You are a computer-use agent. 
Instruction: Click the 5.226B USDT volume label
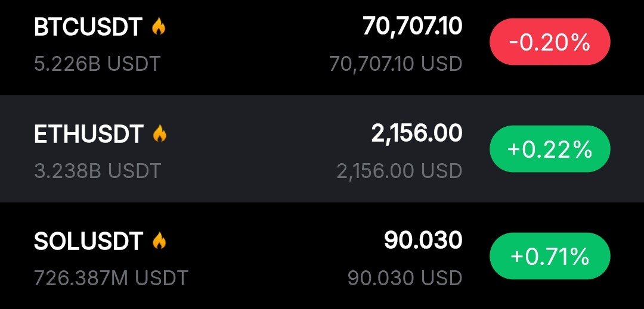tap(97, 64)
